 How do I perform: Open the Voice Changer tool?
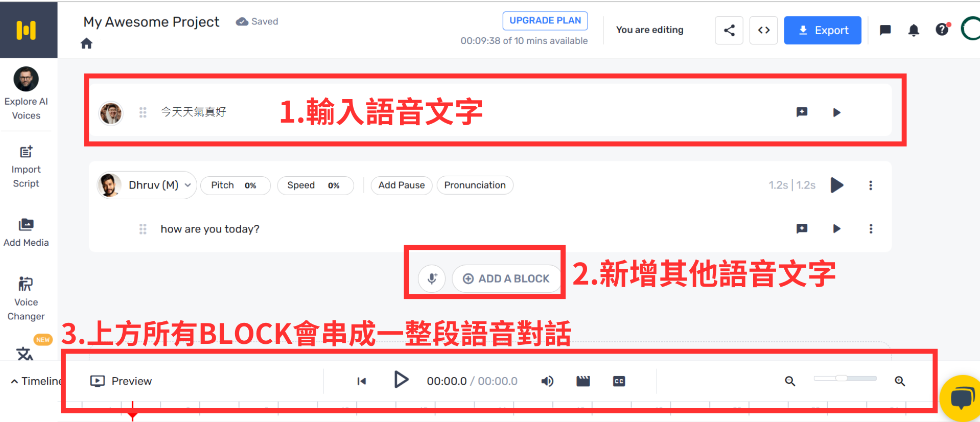coord(26,298)
